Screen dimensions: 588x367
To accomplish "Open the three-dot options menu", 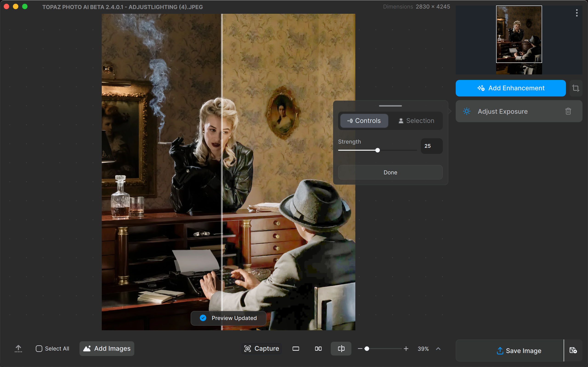I will [x=577, y=13].
